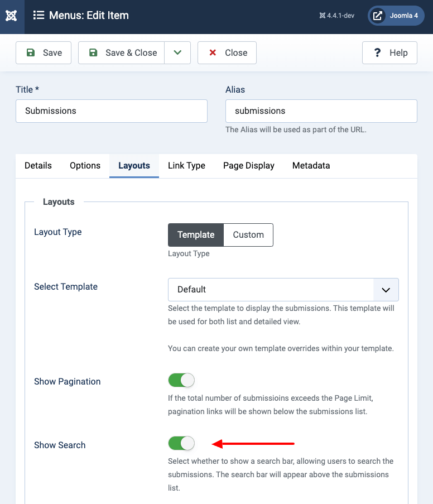The image size is (433, 504).
Task: Choose Custom layout type
Action: 248,235
